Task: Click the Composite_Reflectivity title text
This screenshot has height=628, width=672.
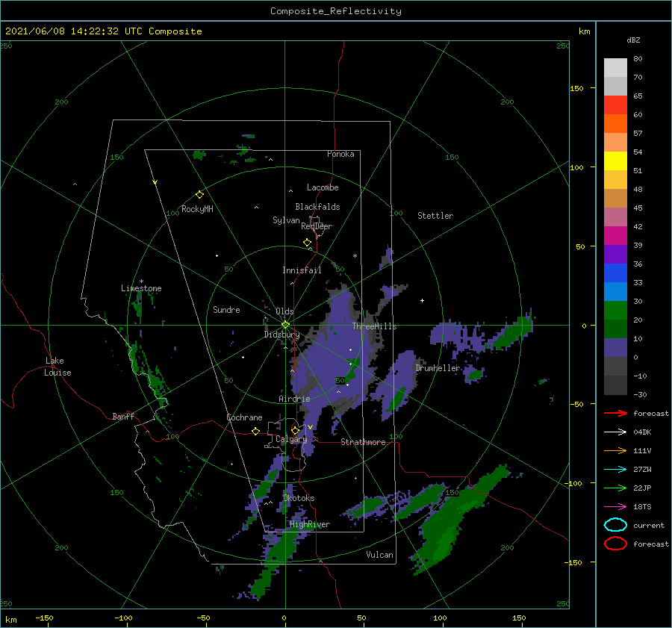Action: [x=335, y=11]
